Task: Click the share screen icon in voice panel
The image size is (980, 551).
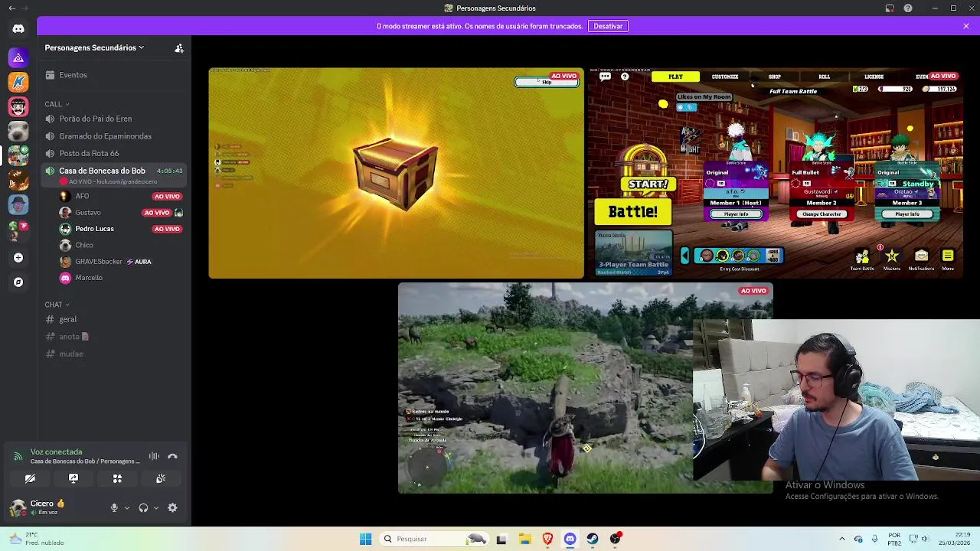Action: click(73, 478)
